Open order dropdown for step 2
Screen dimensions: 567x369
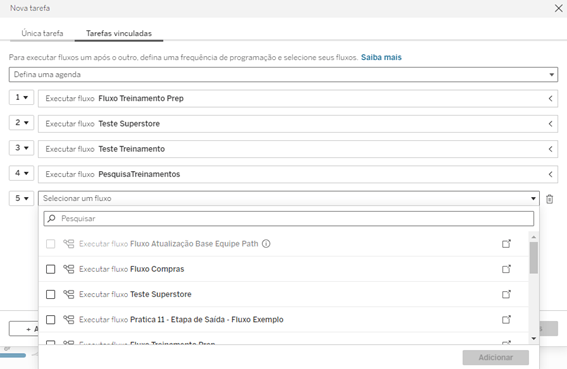(21, 123)
